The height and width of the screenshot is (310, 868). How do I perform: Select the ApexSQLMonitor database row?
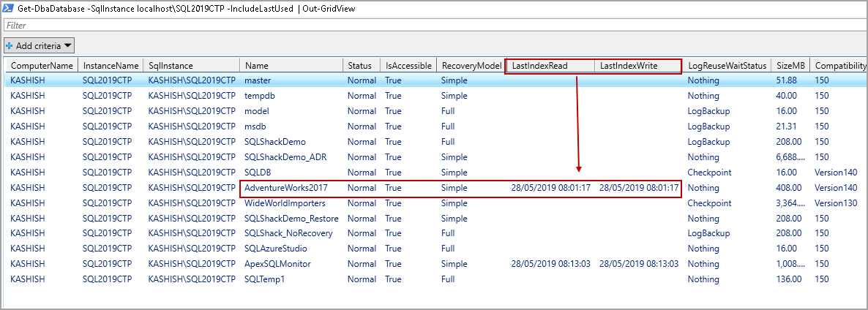[277, 264]
